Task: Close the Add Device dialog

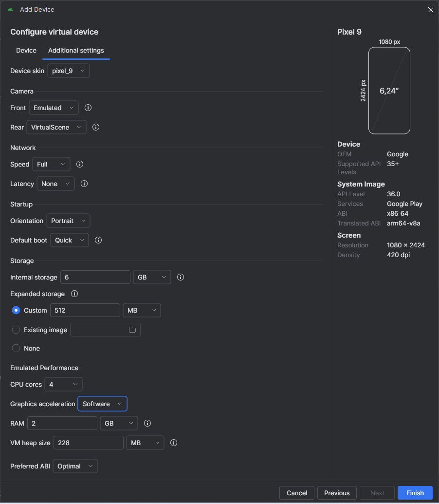Action: (x=431, y=10)
